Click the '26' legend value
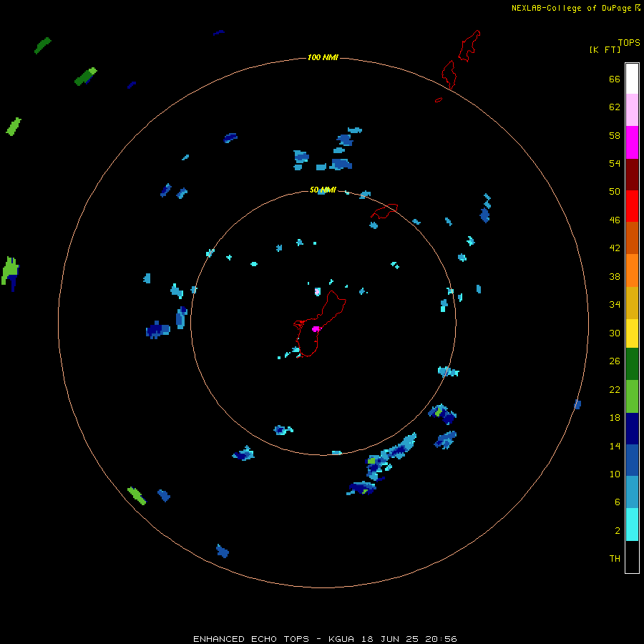This screenshot has height=644, width=644. (615, 361)
